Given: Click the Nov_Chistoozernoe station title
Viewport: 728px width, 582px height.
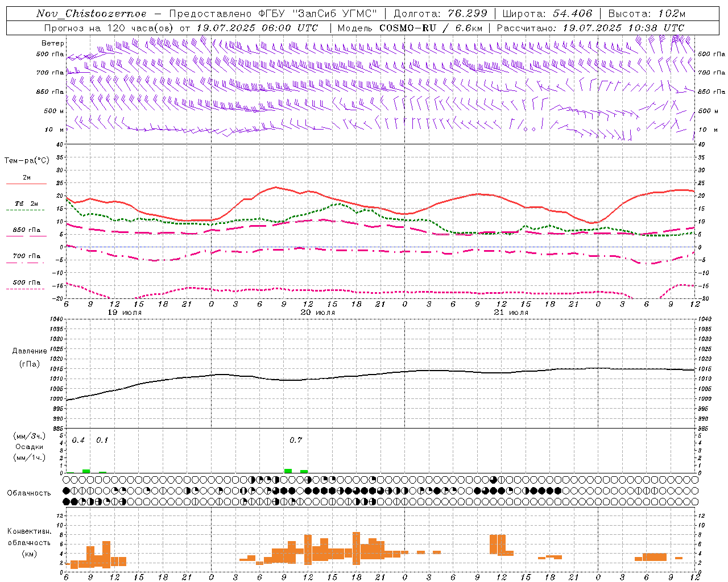Looking at the screenshot, I should pos(91,14).
